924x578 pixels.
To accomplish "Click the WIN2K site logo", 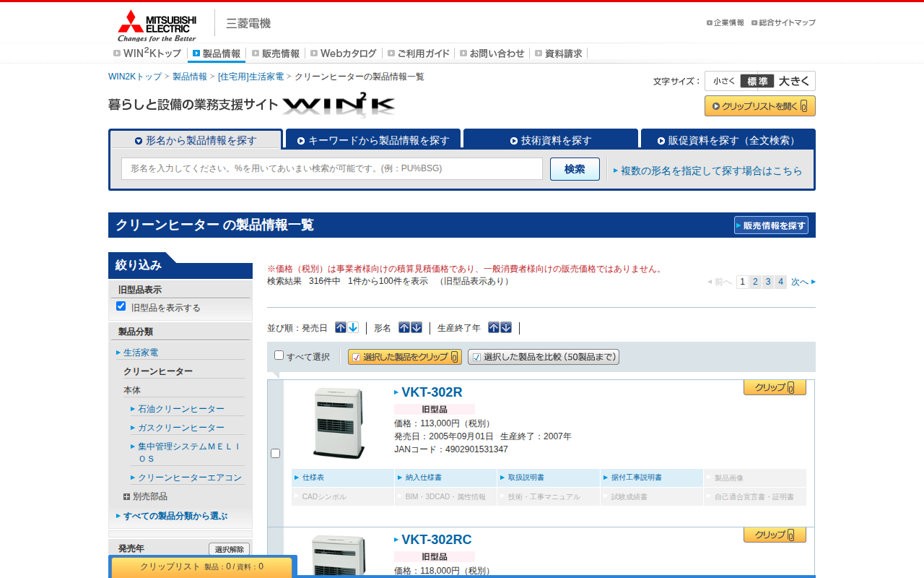I will (339, 105).
